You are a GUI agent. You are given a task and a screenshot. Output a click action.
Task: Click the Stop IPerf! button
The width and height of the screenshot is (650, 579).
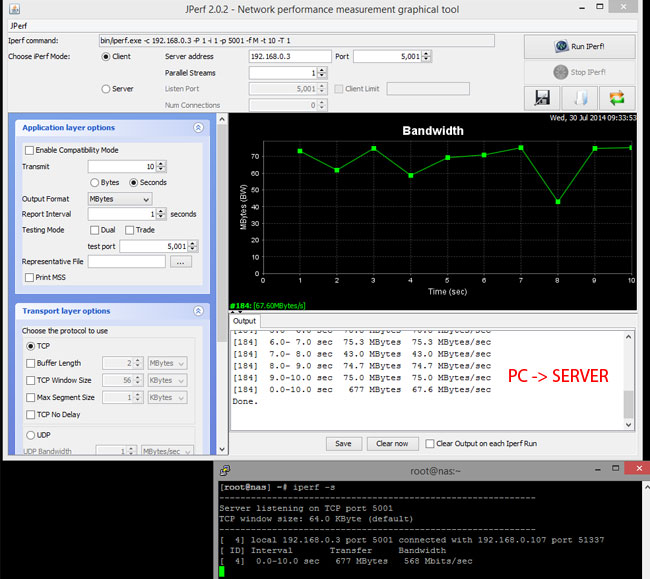coord(580,72)
